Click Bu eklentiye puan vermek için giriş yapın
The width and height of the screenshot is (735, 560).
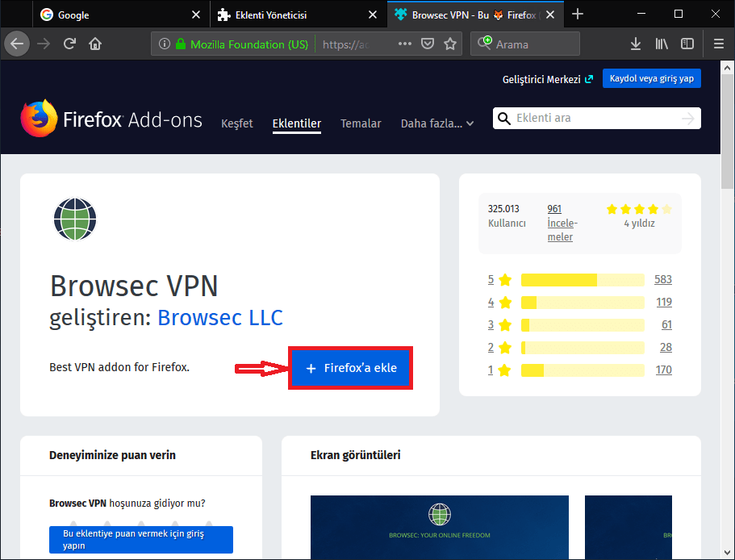coord(141,539)
